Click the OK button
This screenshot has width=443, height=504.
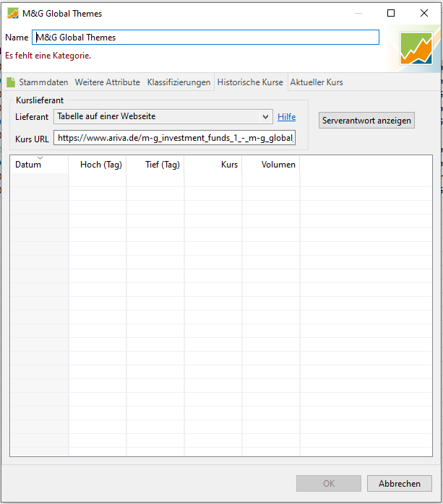[x=329, y=484]
